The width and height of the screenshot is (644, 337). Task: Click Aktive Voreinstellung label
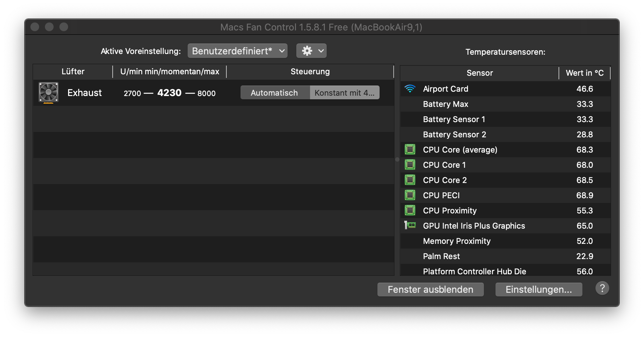pos(141,51)
